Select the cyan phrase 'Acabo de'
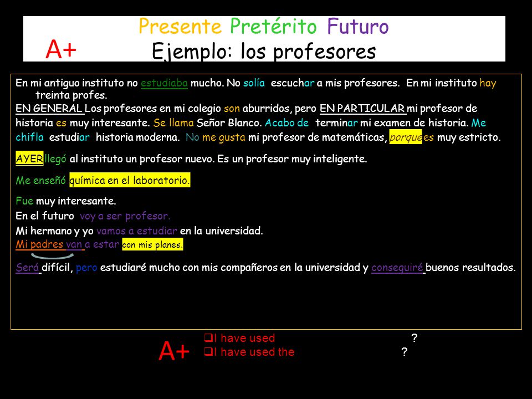Screen dimensions: 532x399 (x=287, y=122)
